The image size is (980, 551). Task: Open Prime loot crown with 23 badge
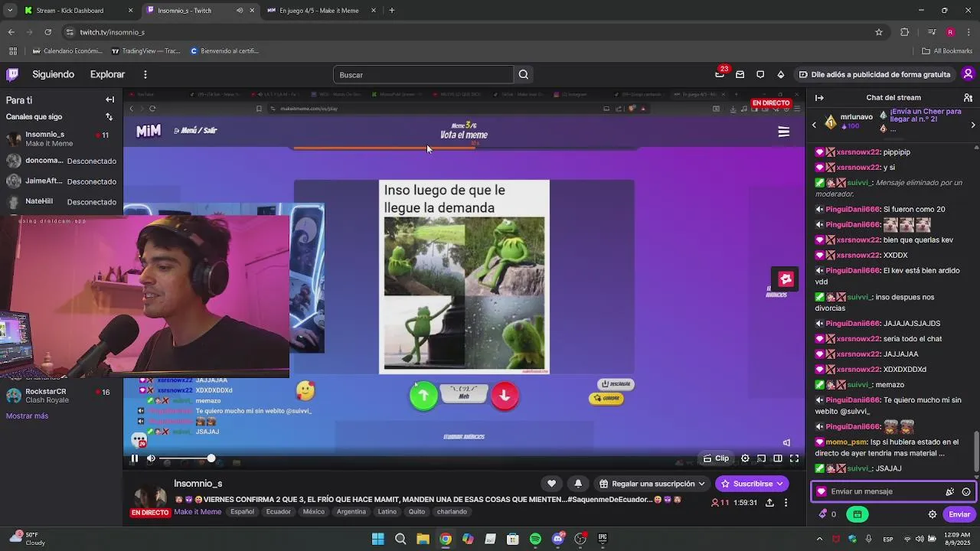tap(720, 73)
